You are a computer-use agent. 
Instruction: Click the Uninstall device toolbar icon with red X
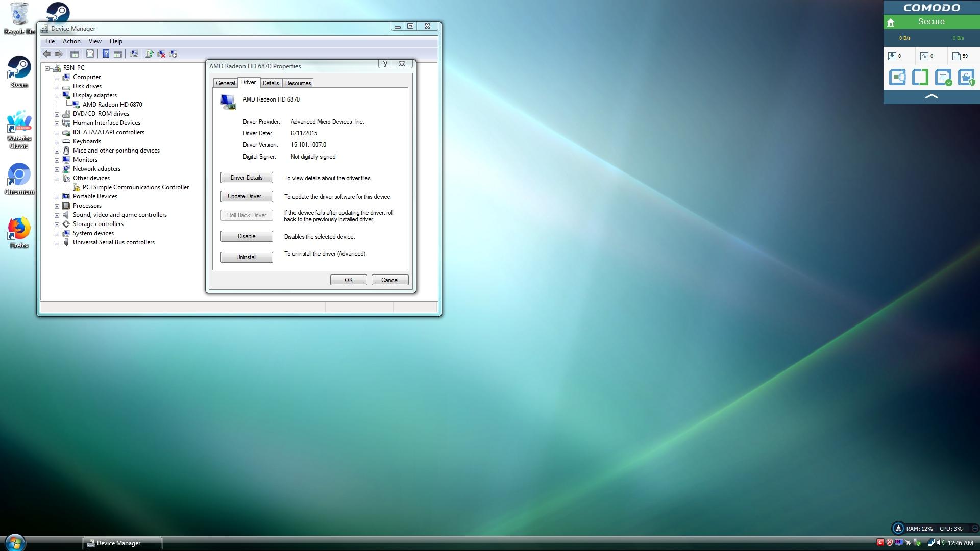click(161, 54)
